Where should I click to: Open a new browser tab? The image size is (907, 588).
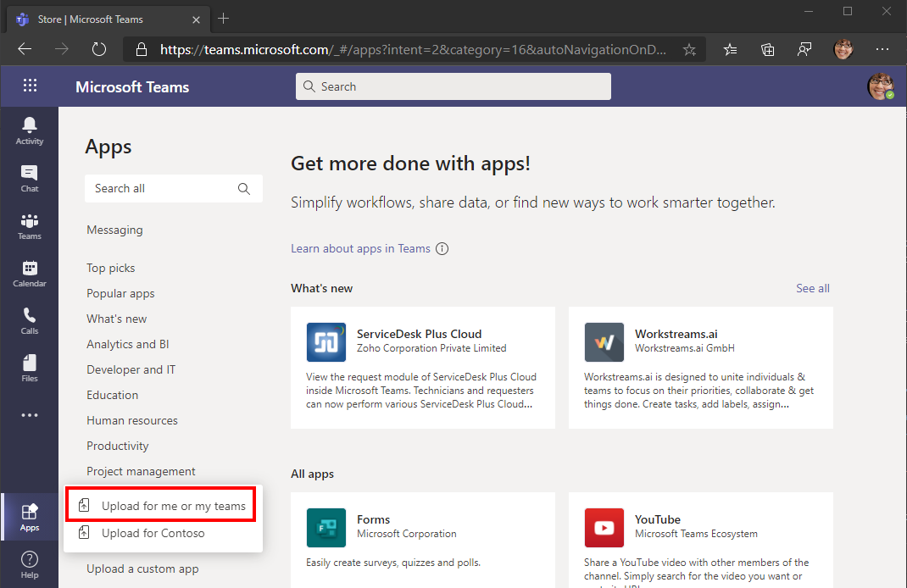click(223, 19)
